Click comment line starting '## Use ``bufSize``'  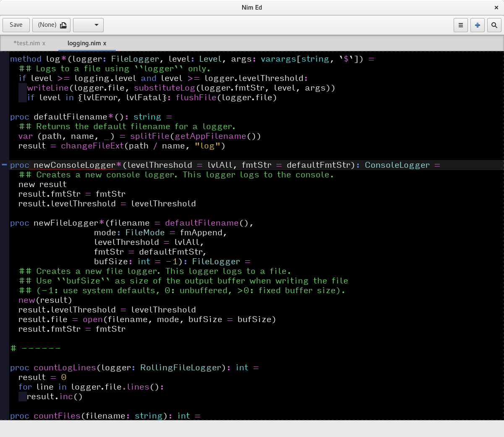pyautogui.click(x=183, y=281)
